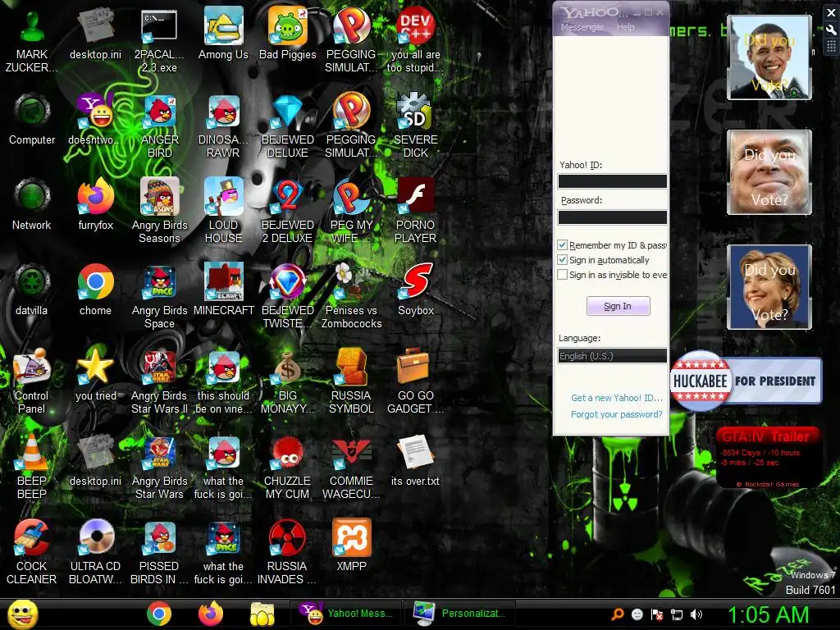Open gadget options wrench icon
Image resolution: width=840 pixels, height=630 pixels.
click(x=831, y=30)
